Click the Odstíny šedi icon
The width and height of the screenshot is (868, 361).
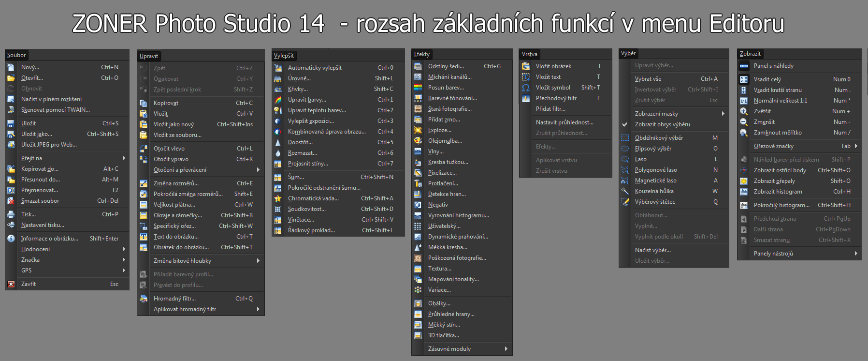coord(418,66)
